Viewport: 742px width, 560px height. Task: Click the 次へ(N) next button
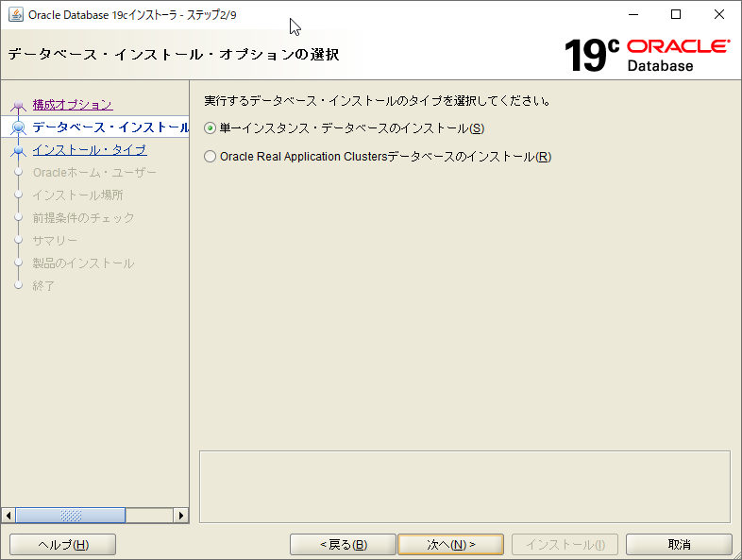coord(451,545)
